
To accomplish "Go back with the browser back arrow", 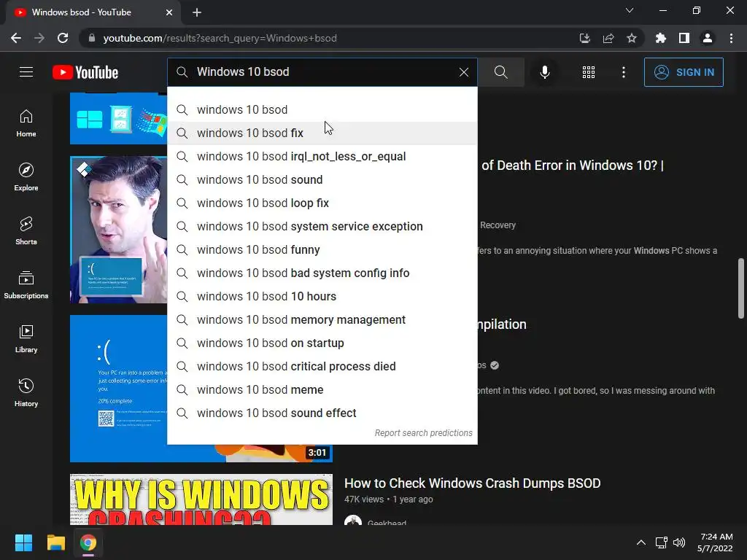I will pyautogui.click(x=16, y=38).
